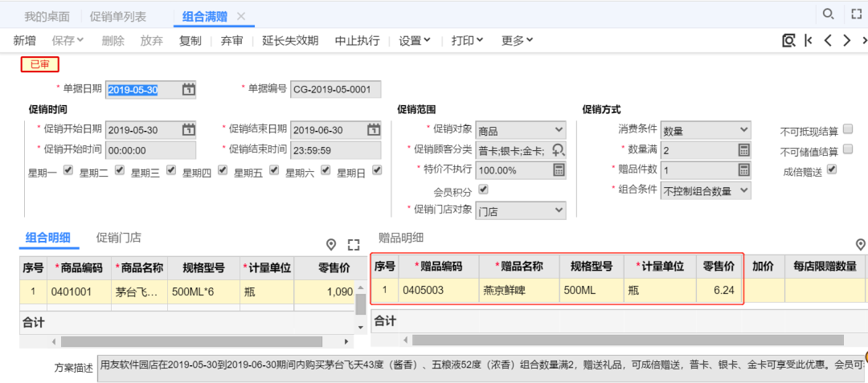Open the 促销顾客分类 lookup search icon
This screenshot has height=383, width=868.
pyautogui.click(x=559, y=150)
